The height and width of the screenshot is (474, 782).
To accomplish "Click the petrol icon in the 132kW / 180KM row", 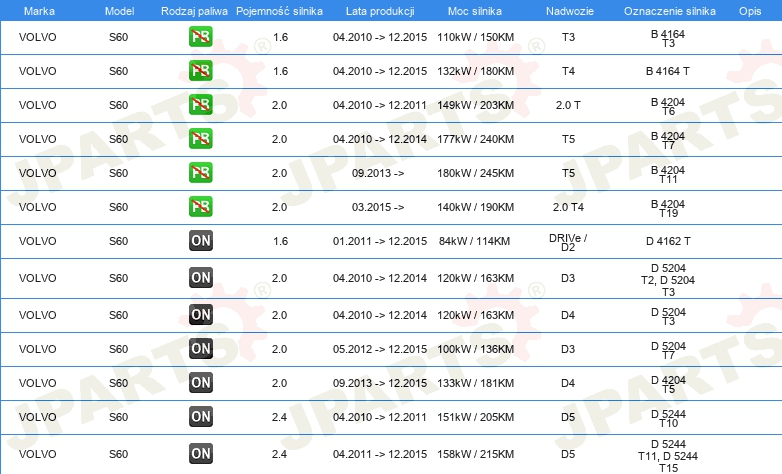I will point(200,71).
